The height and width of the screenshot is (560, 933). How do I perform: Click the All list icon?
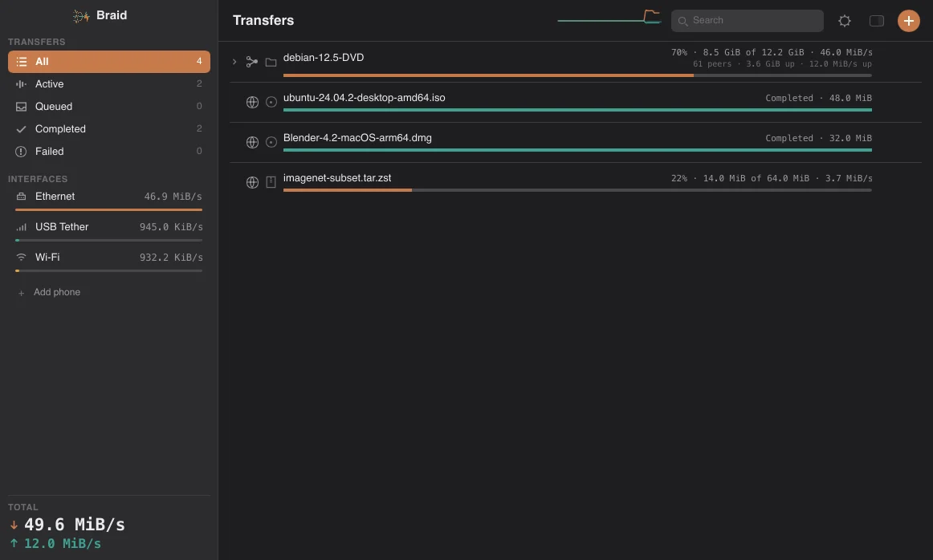[22, 62]
